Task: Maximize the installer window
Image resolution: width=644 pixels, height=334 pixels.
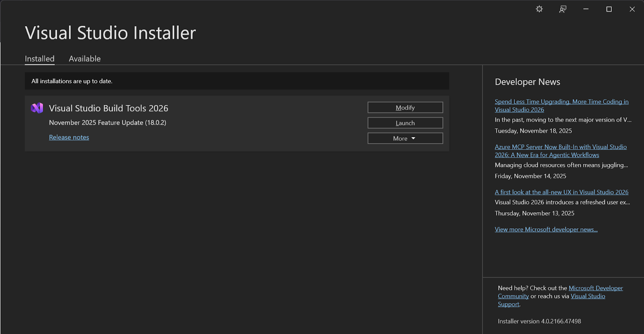Action: [609, 9]
